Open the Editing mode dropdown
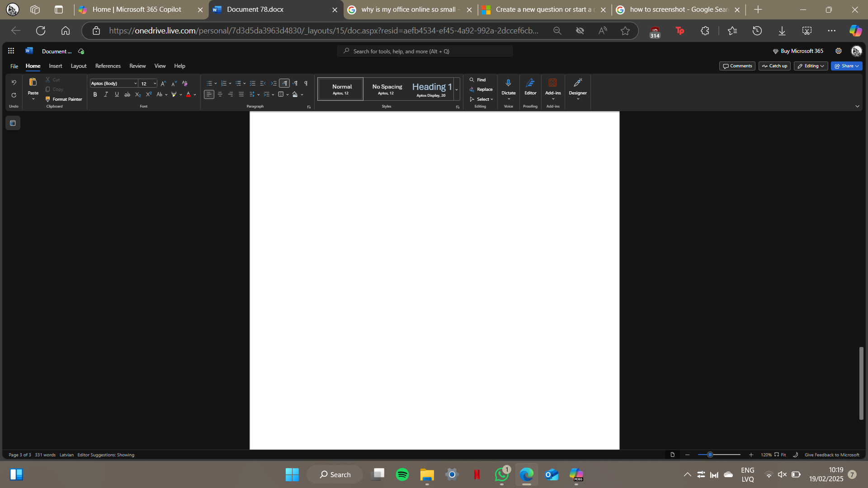The height and width of the screenshot is (488, 868). click(811, 66)
